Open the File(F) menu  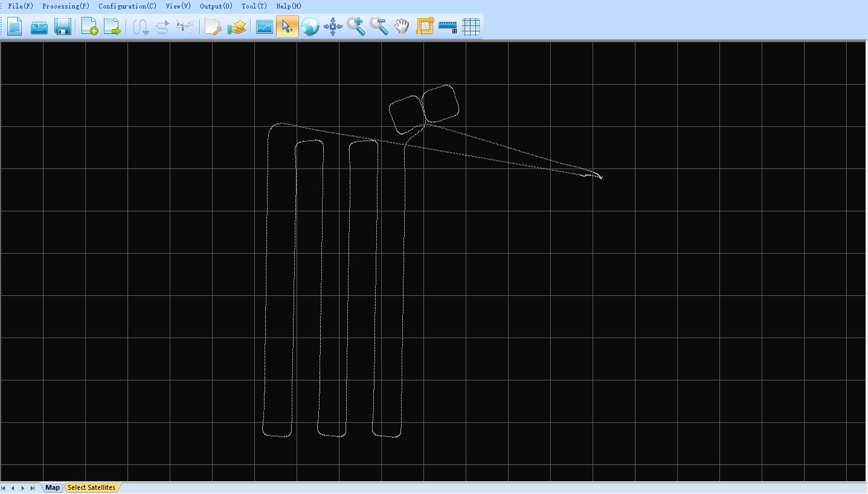tap(21, 6)
